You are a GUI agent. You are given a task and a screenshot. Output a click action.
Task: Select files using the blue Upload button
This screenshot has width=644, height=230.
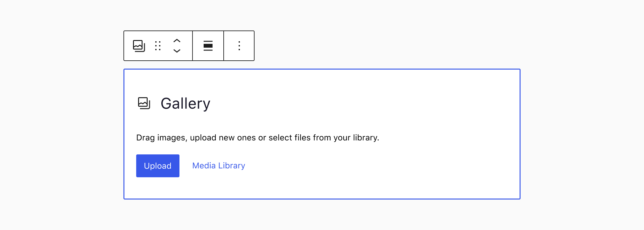158,166
